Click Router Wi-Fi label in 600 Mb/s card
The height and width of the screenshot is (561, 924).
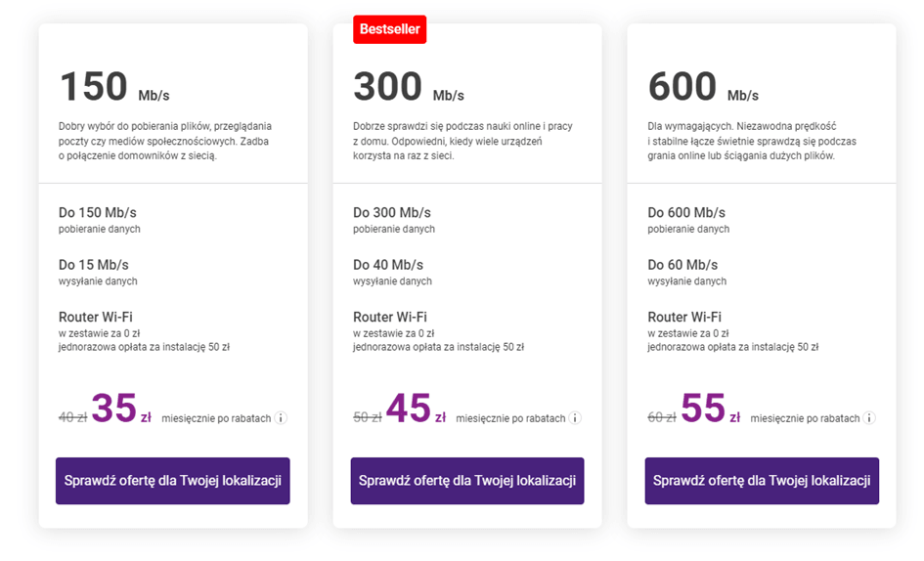[x=684, y=317]
